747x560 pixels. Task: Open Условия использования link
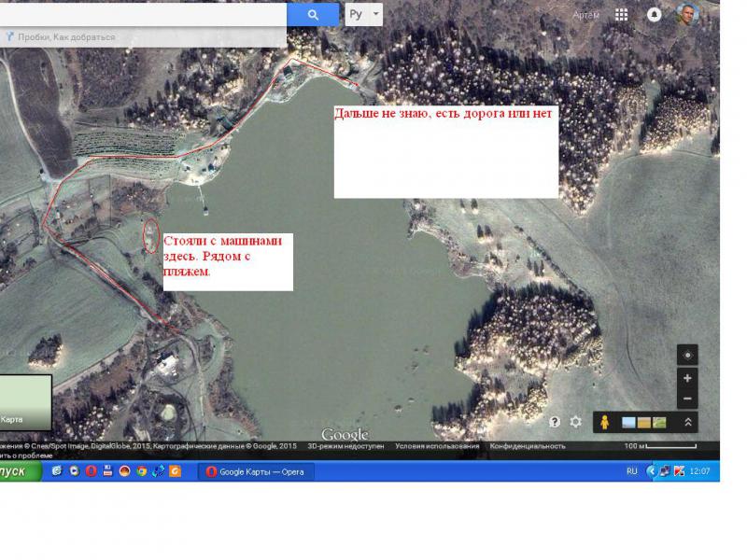pyautogui.click(x=437, y=446)
